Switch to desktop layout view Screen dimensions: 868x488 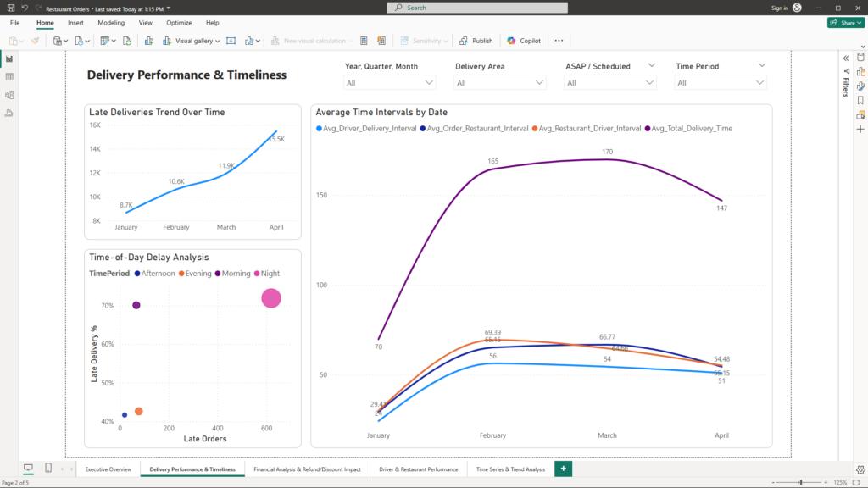click(x=28, y=469)
